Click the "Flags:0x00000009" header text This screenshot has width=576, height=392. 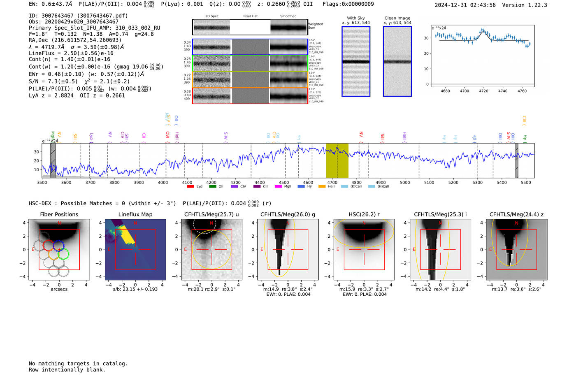coord(348,4)
